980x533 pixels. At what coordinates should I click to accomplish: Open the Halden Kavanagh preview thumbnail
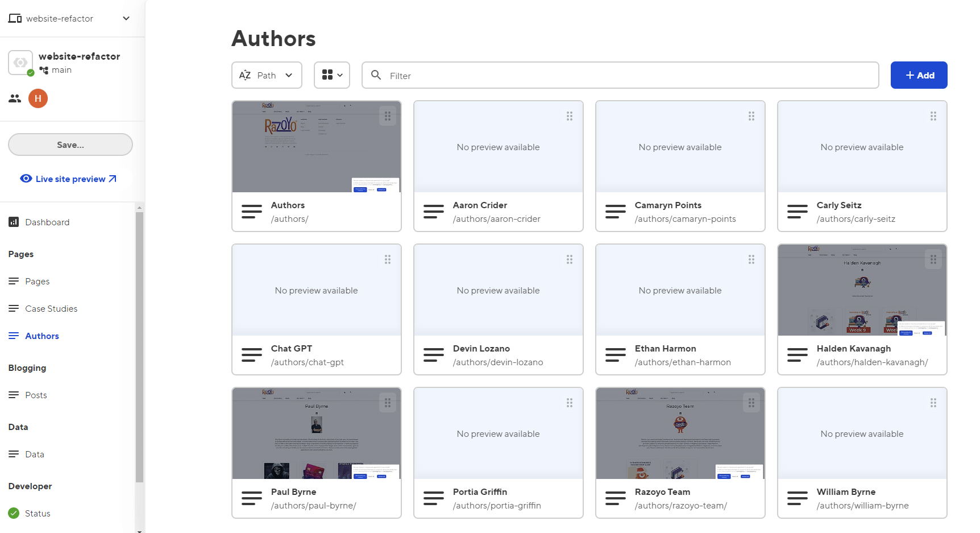pyautogui.click(x=862, y=290)
